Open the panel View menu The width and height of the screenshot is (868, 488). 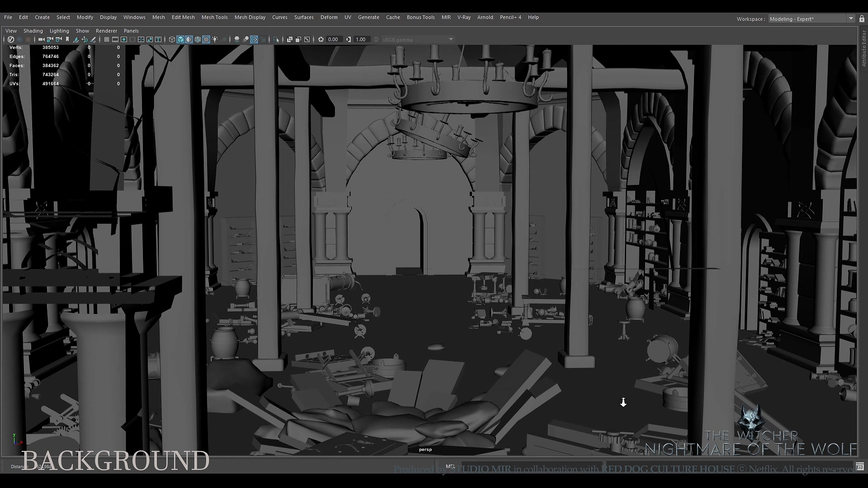(11, 31)
